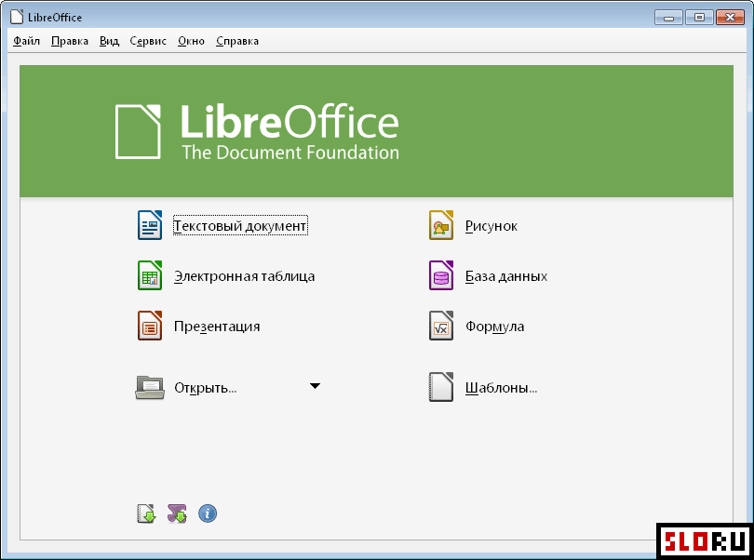This screenshot has width=754, height=560.
Task: Select the Рисунок label
Action: pyautogui.click(x=491, y=226)
